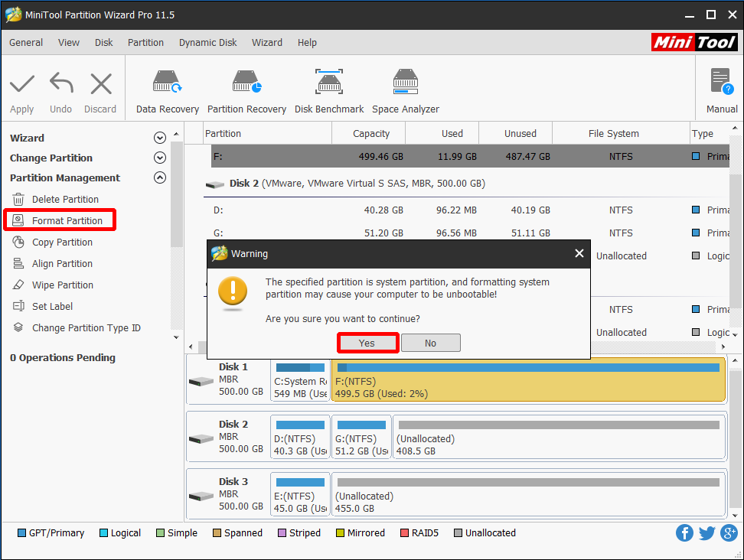The width and height of the screenshot is (744, 560).
Task: Click the RAID5 legend swatch
Action: (404, 533)
